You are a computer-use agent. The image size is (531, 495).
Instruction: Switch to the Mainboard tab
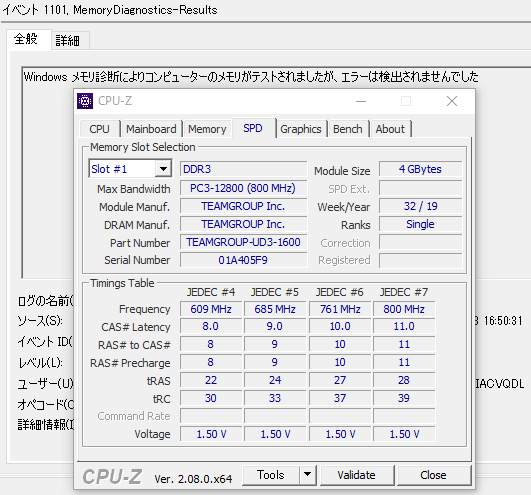click(151, 129)
